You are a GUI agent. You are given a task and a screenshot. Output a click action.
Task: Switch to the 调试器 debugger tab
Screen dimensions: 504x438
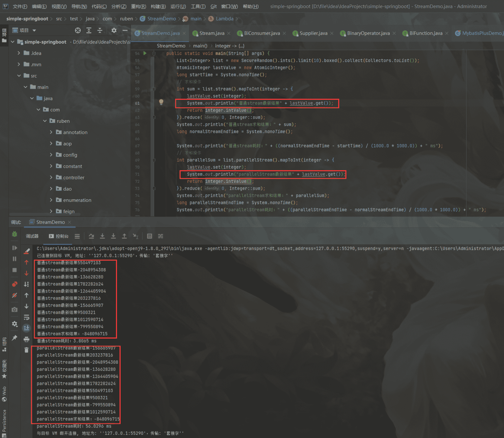(32, 236)
